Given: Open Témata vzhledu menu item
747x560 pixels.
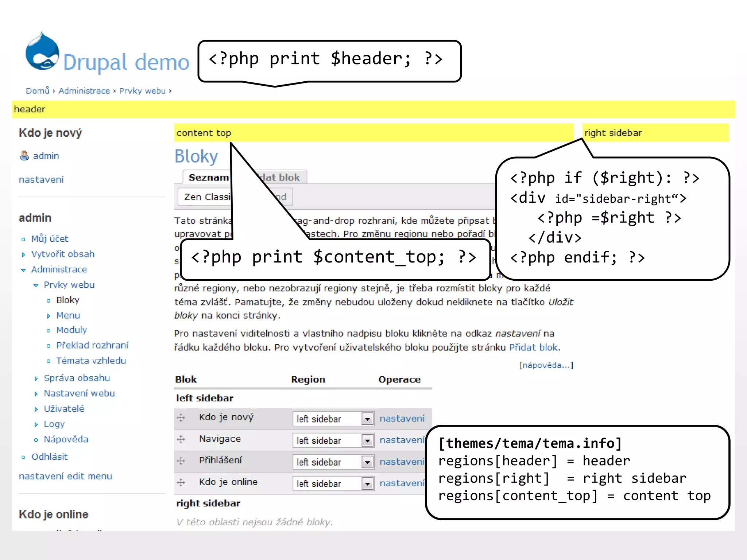Looking at the screenshot, I should pos(91,361).
